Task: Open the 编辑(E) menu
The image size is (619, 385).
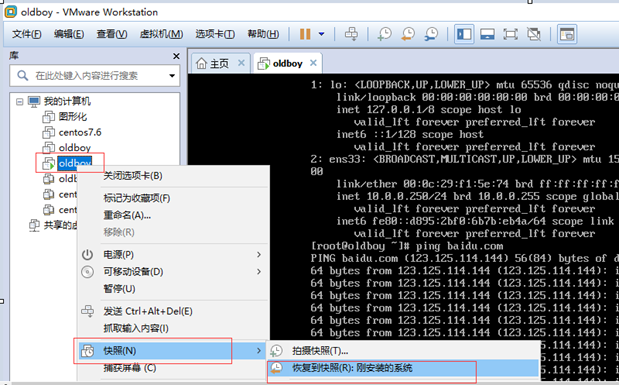Action: click(x=69, y=34)
